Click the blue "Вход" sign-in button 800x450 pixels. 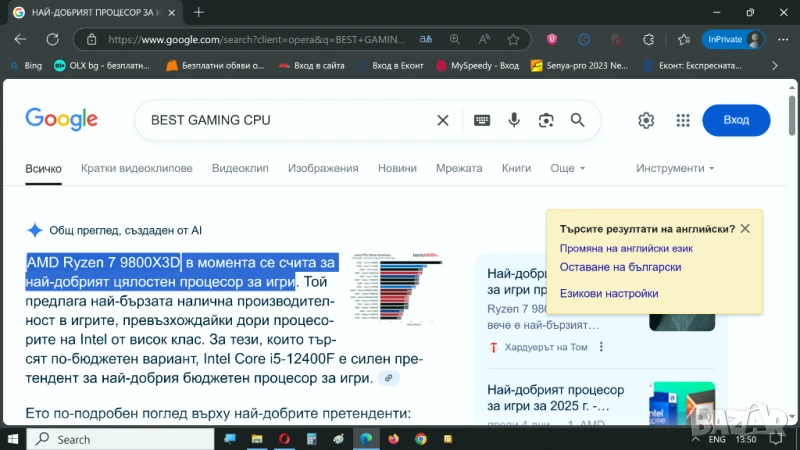tap(736, 120)
